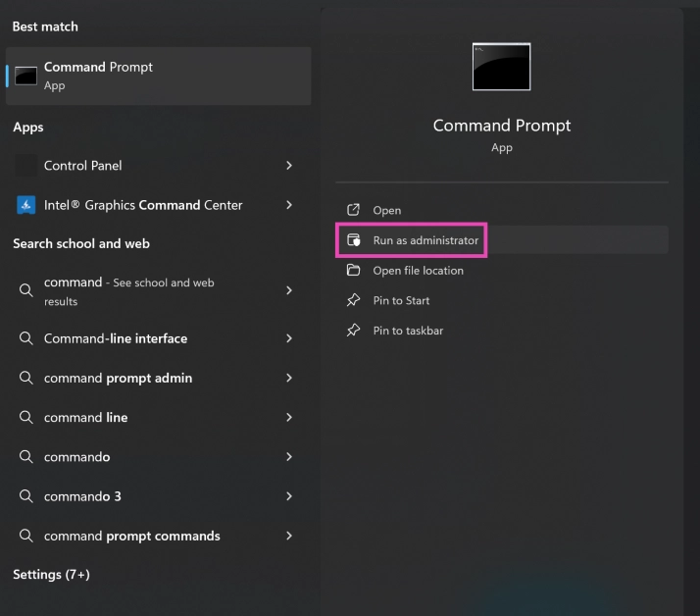700x616 pixels.
Task: Click the Pin to Start pin icon
Action: click(354, 301)
